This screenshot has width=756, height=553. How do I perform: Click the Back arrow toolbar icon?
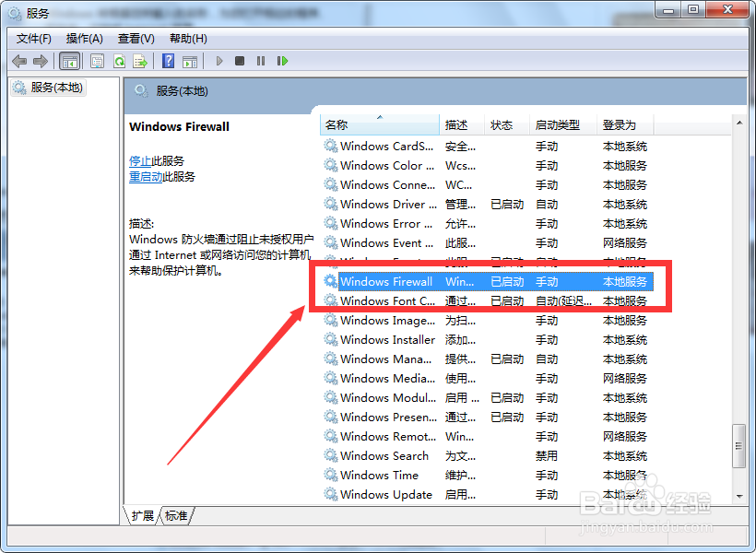pos(19,61)
